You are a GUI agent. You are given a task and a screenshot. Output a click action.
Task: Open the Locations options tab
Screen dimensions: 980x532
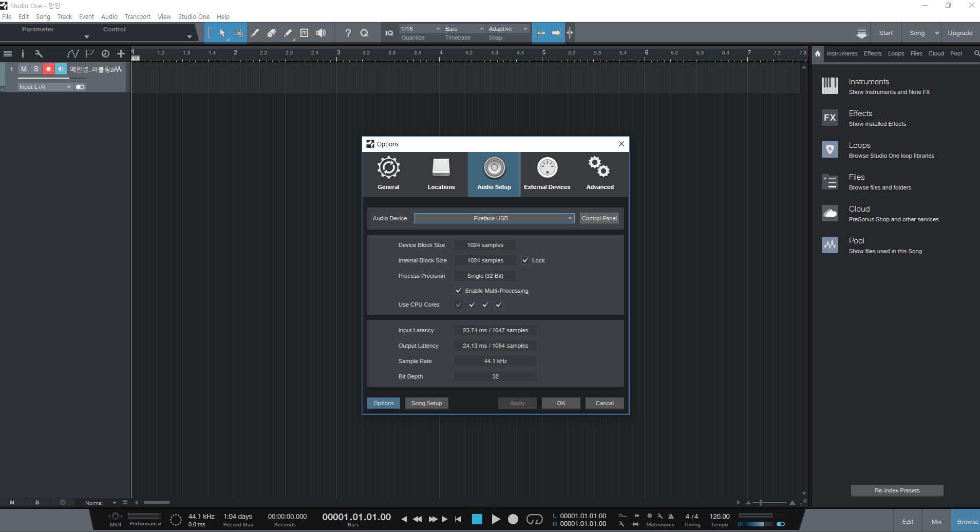click(x=441, y=174)
